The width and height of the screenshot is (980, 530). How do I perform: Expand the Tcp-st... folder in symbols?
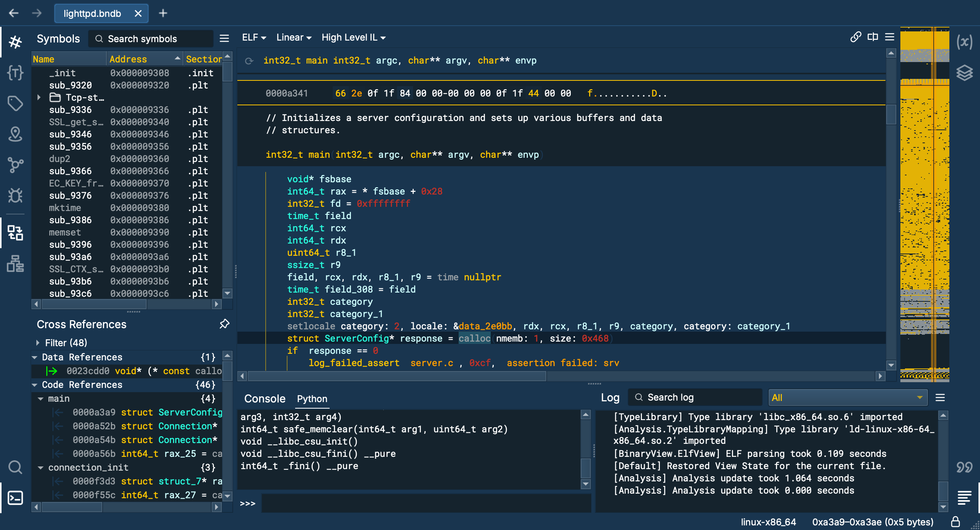42,98
